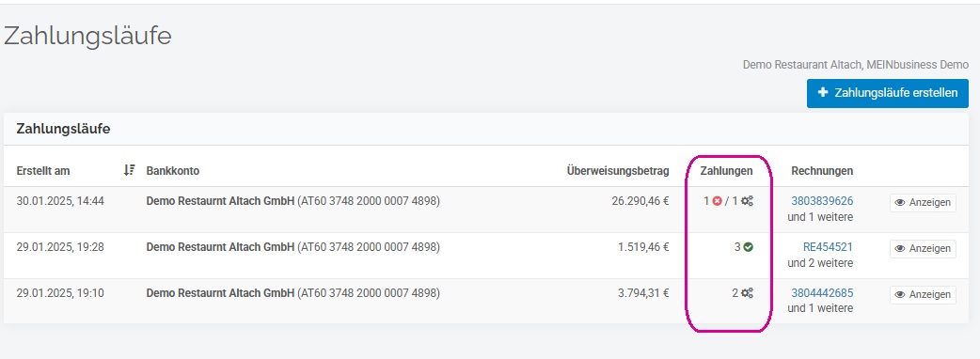Viewport: 980px width, 359px height.
Task: Click the green checkmark icon in second row
Action: (x=748, y=247)
